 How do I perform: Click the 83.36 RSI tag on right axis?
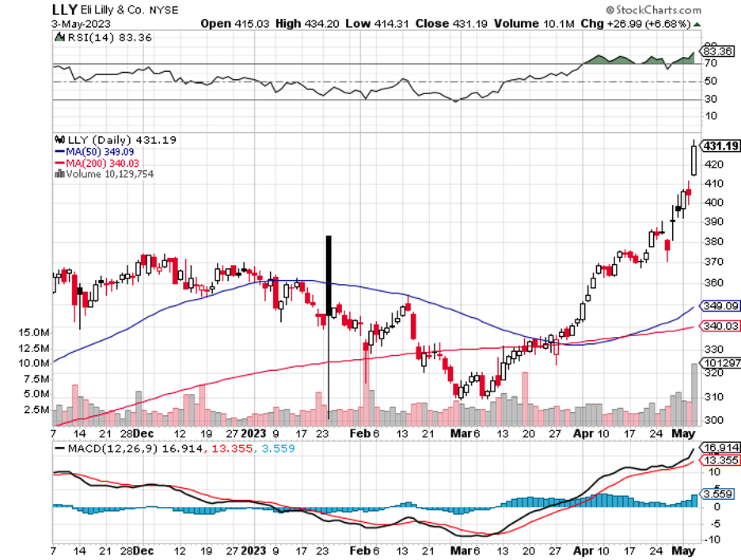[x=717, y=51]
